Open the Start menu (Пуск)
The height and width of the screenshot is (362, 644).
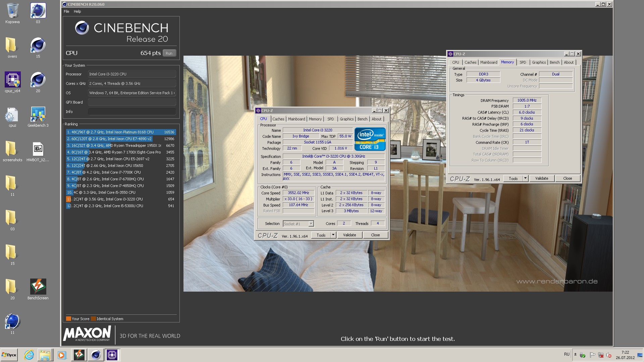tap(9, 355)
